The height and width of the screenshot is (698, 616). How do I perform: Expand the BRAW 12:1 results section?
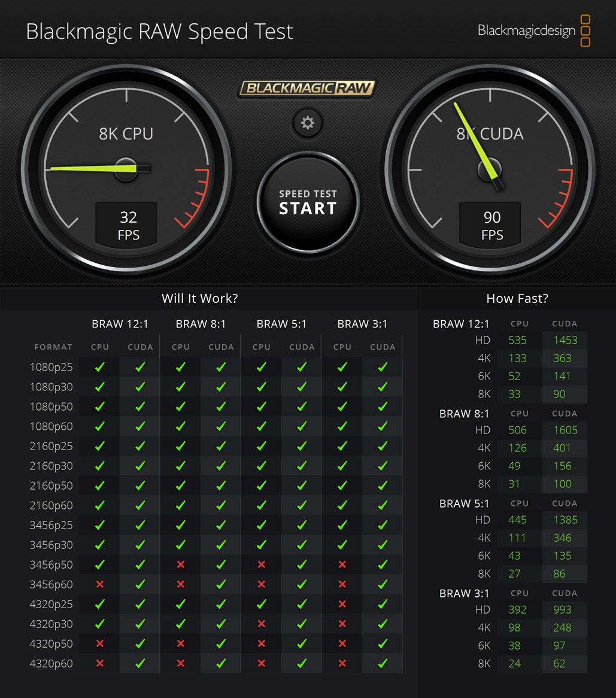pyautogui.click(x=461, y=324)
